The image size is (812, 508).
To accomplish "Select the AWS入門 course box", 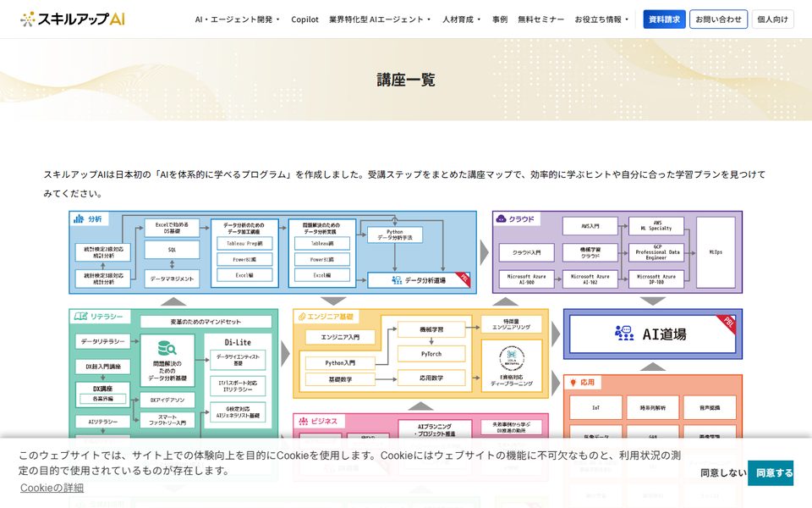I will (x=590, y=227).
